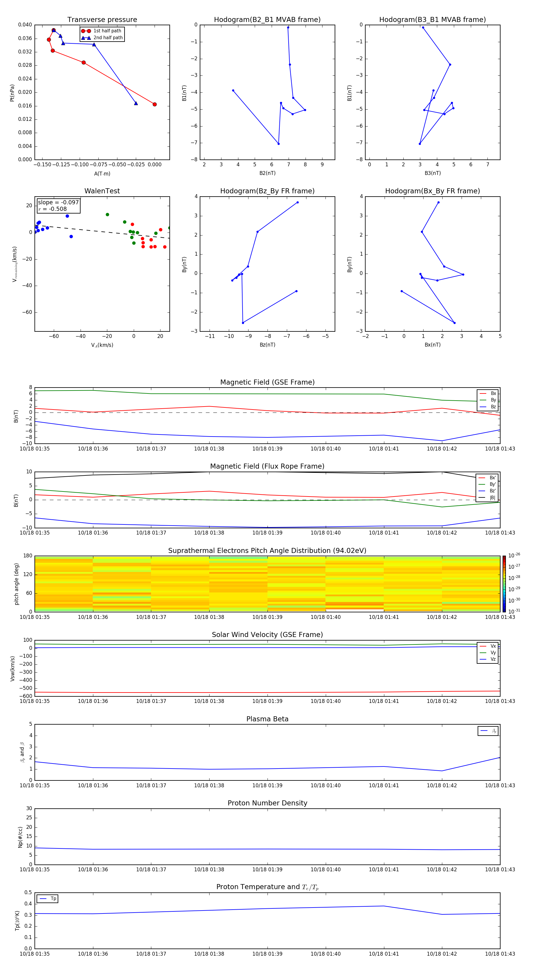535x980 pixels.
Task: Click the By' legend entry
Action: coord(487,484)
